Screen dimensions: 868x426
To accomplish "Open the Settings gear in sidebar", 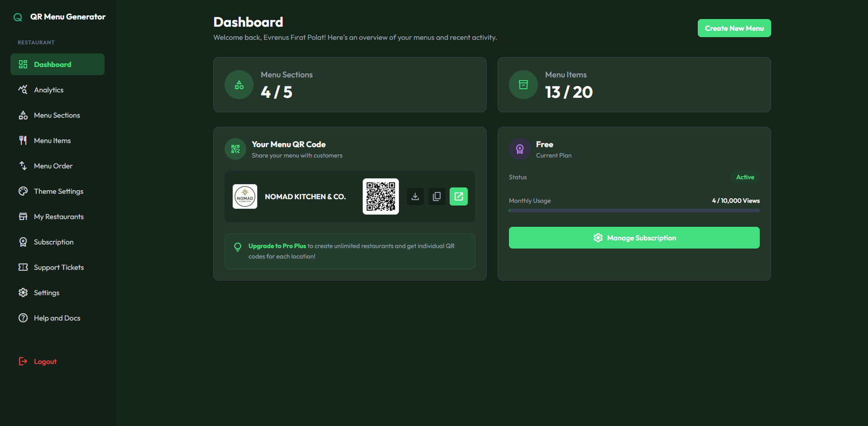I will 23,292.
